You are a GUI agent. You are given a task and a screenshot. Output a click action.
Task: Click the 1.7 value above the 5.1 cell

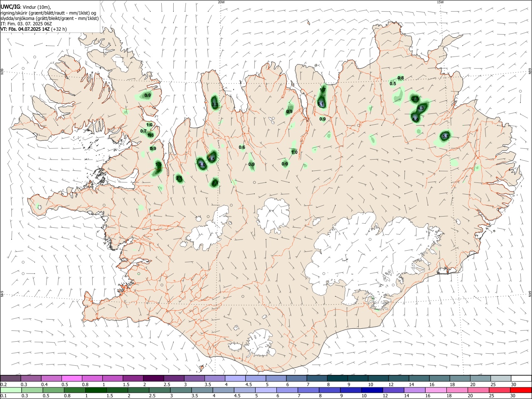tap(323, 90)
